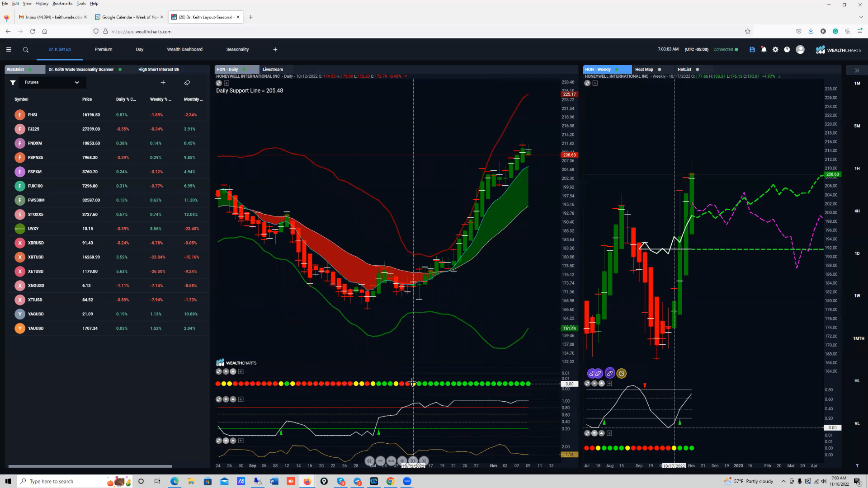Image resolution: width=868 pixels, height=488 pixels.
Task: Open the Livestream tab
Action: (273, 70)
